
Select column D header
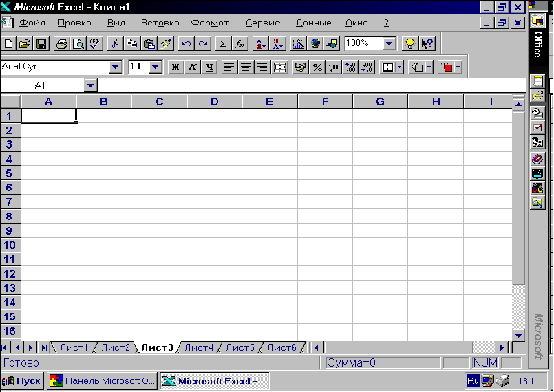(215, 102)
